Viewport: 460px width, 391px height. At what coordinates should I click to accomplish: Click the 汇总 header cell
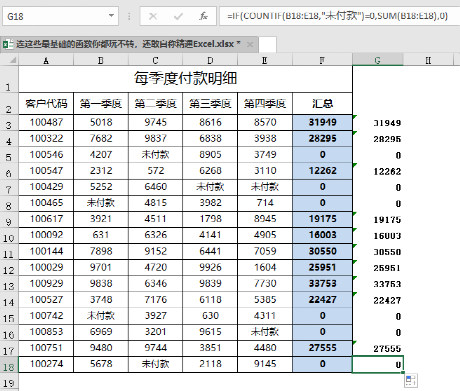322,104
